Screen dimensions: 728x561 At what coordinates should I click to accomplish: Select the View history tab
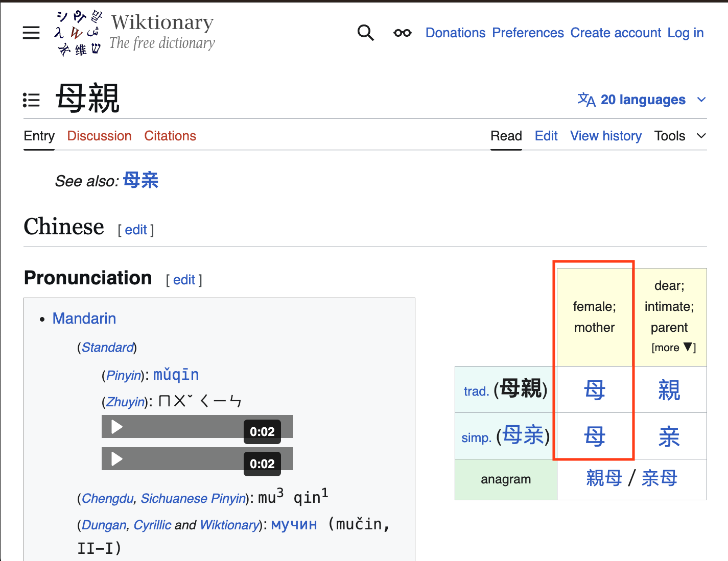[605, 136]
